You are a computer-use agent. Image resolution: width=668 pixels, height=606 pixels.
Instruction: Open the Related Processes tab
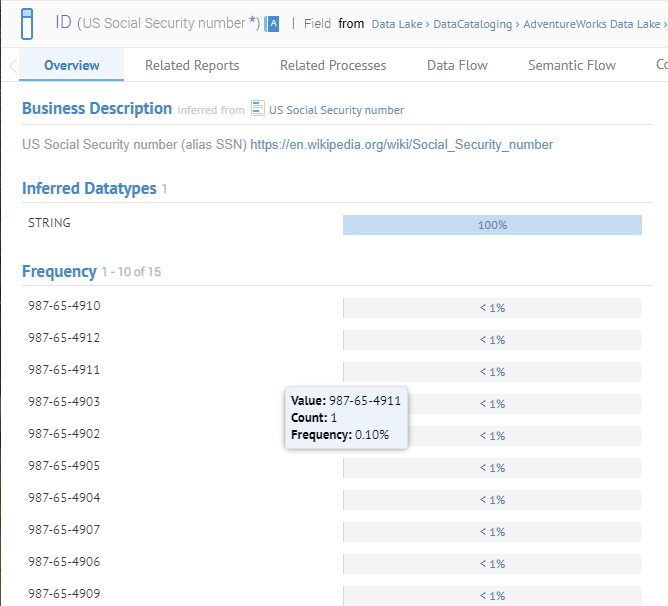[333, 65]
